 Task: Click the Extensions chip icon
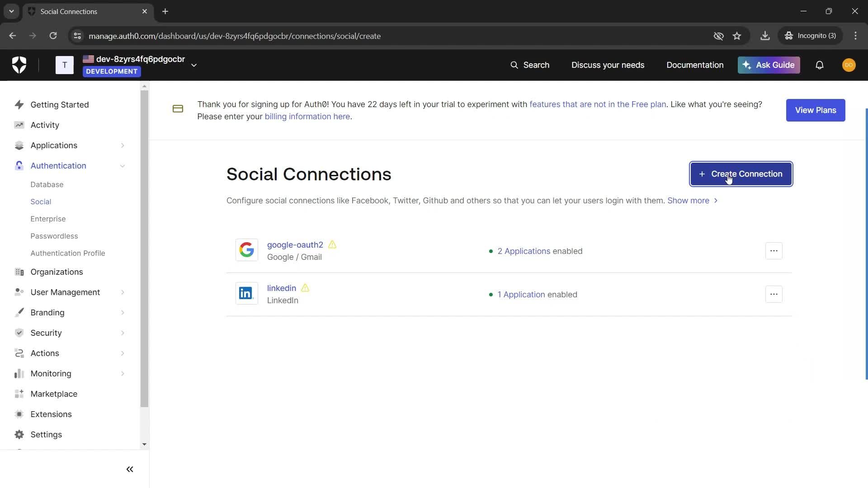click(19, 414)
